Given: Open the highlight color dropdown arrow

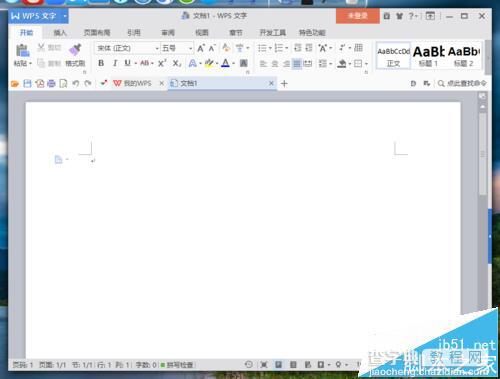Looking at the screenshot, I should click(x=217, y=63).
